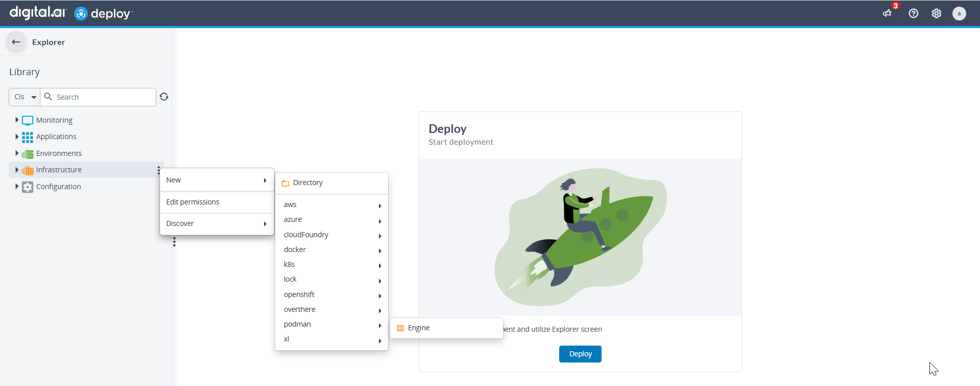Open the docker submenu
Image resolution: width=980 pixels, height=386 pixels.
[331, 249]
